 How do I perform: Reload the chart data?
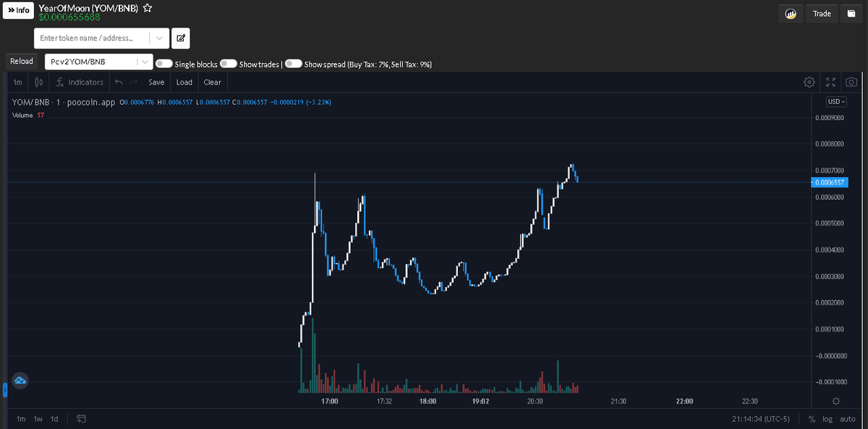tap(22, 62)
